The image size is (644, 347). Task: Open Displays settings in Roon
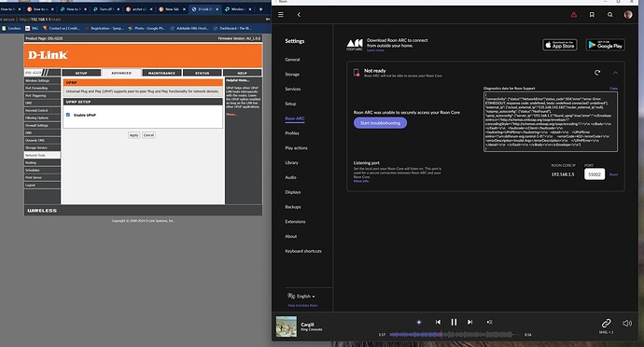click(293, 192)
